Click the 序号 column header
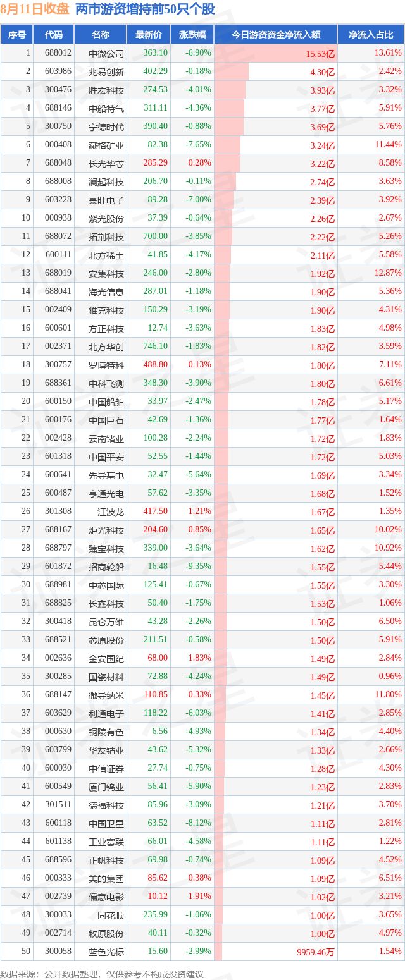Viewport: 405px width, 980px height. coord(16,35)
